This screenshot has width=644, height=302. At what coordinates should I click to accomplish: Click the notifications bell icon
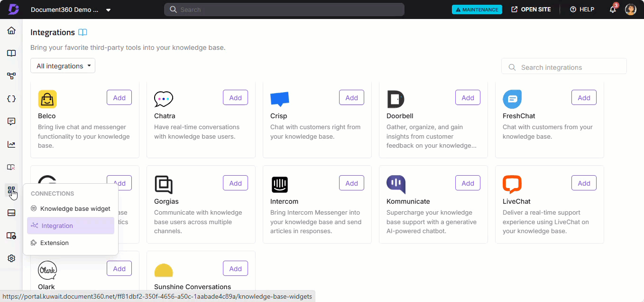[x=613, y=9]
